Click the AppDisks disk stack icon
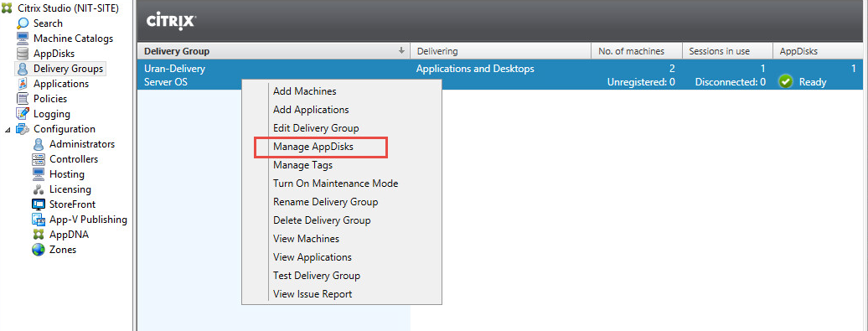The height and width of the screenshot is (331, 868). (x=23, y=54)
